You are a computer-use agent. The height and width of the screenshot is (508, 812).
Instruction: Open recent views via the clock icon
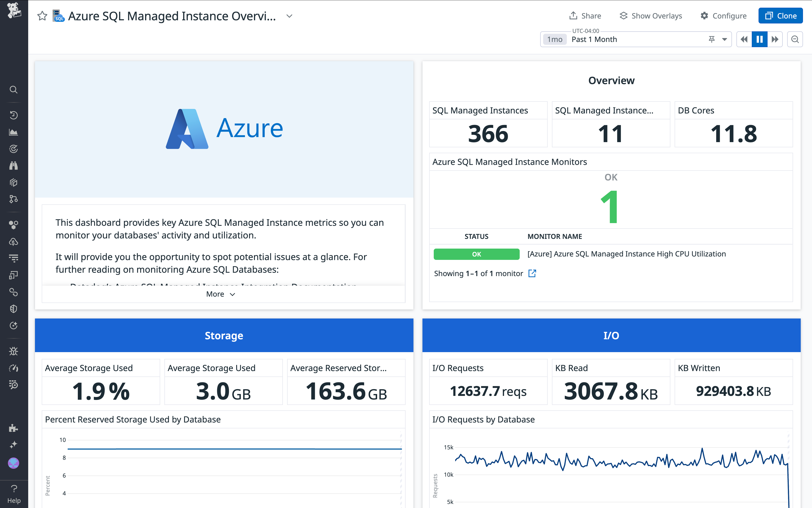tap(14, 115)
